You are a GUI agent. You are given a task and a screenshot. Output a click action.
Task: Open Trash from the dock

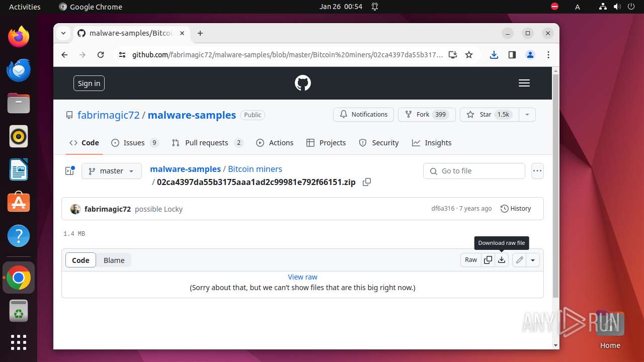(x=19, y=311)
